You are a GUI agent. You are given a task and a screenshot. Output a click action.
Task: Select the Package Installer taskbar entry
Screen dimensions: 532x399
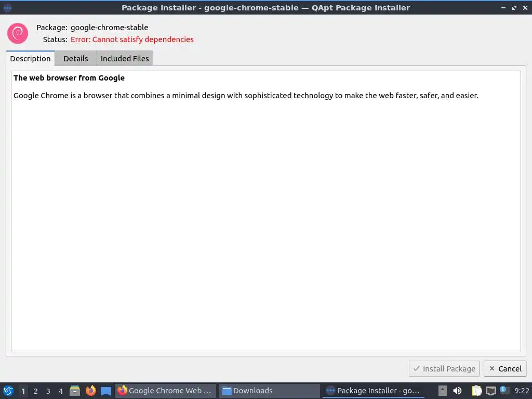click(x=374, y=391)
